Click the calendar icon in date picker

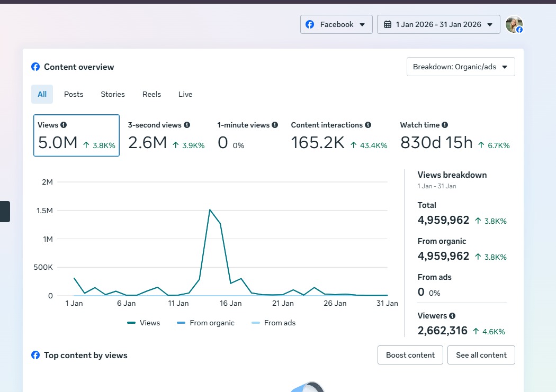coord(388,24)
